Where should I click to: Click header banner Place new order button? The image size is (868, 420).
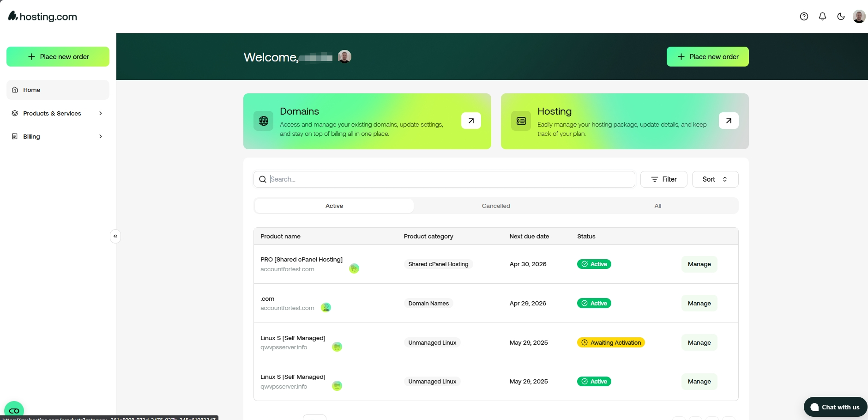coord(707,56)
